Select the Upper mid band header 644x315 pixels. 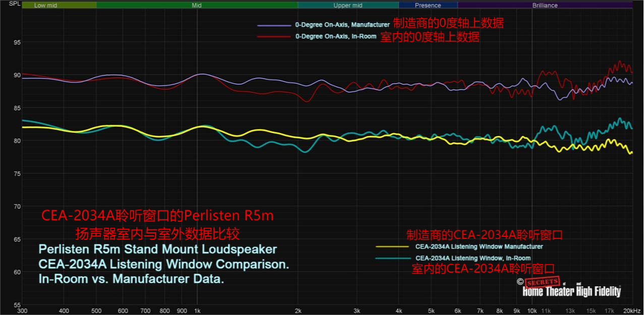point(348,6)
